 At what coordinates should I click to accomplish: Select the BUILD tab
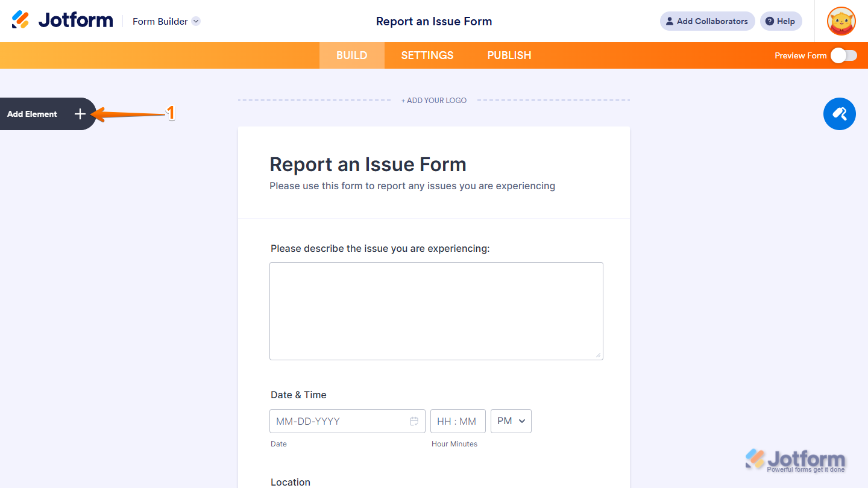coord(351,55)
